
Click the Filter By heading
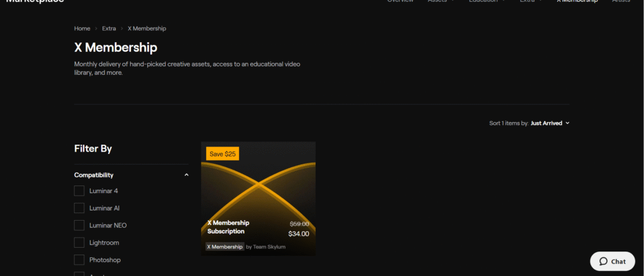(x=93, y=148)
